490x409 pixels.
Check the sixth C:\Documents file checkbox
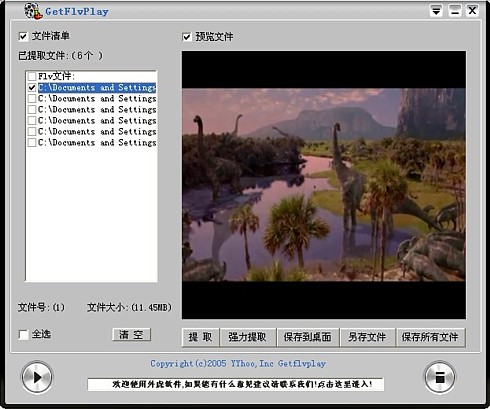32,142
